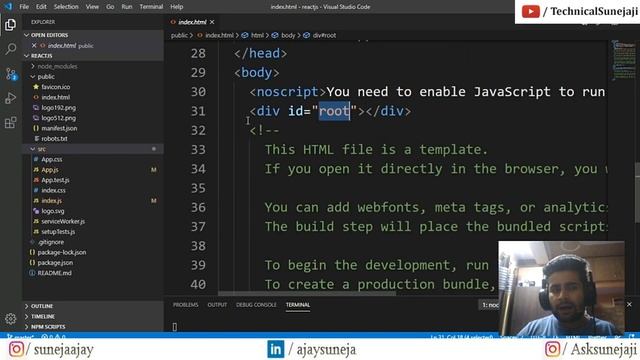This screenshot has height=360, width=640.
Task: Close the index.html editor tab
Action: (x=212, y=22)
